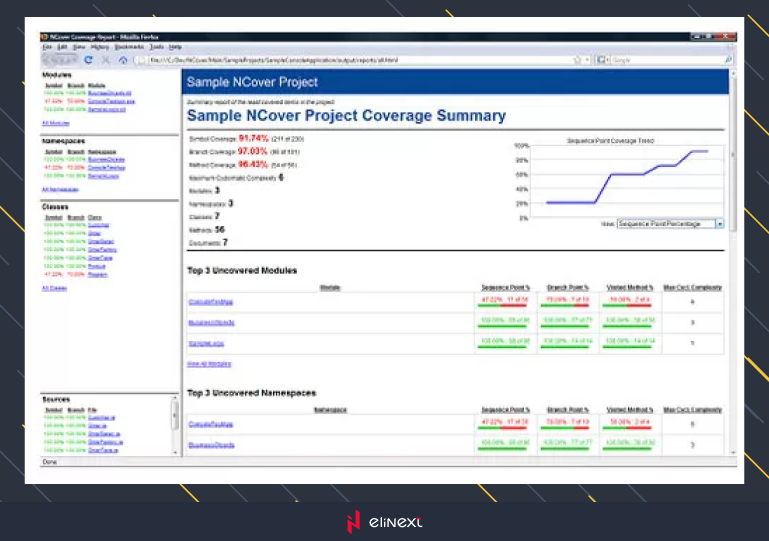The width and height of the screenshot is (769, 541).
Task: Open the Sequence Point Percentage view dropdown
Action: coord(720,224)
